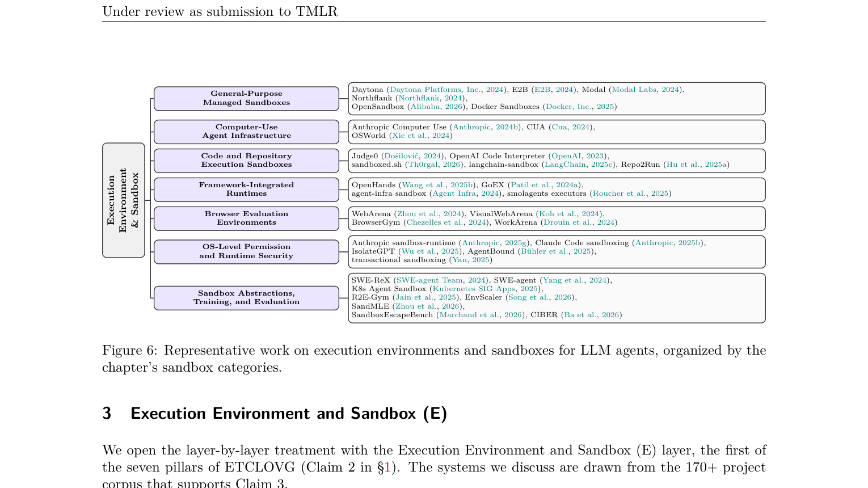
Task: Select the 'transactional sandboxing' text
Action: [399, 260]
